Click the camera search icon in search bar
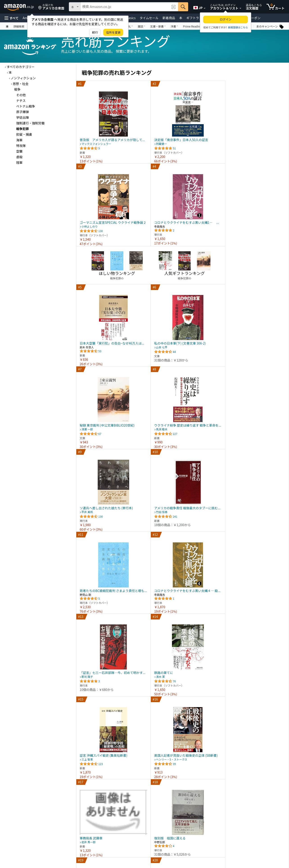289x868 pixels. [x=173, y=7]
